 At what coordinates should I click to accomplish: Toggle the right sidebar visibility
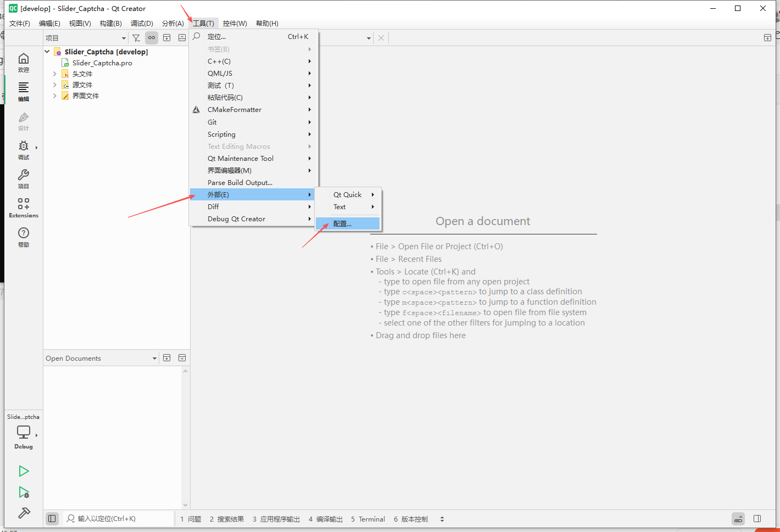pos(757,518)
